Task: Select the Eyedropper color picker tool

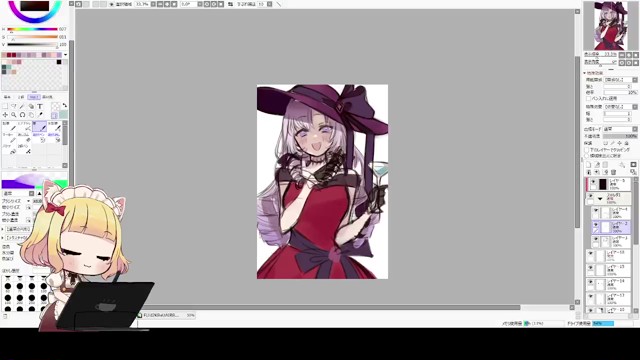Action: [40, 115]
